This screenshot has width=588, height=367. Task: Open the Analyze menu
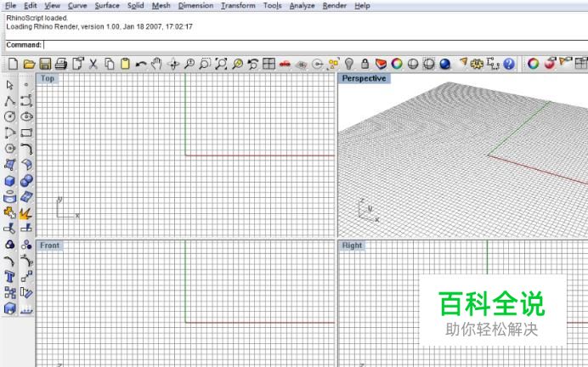click(x=302, y=6)
